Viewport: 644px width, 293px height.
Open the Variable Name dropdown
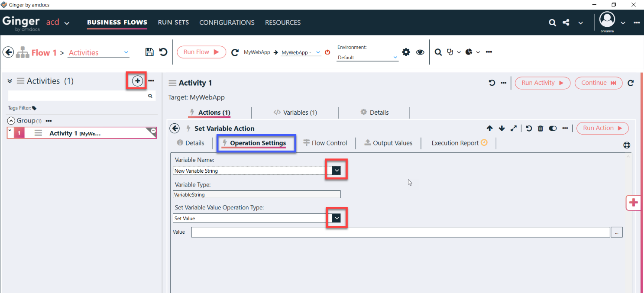coord(337,171)
